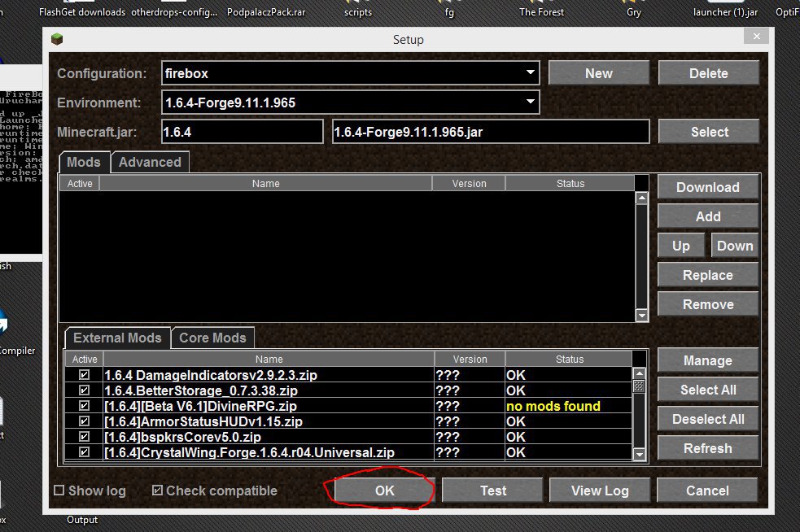
Task: Open the Configuration dropdown showing firebox
Action: [350, 73]
